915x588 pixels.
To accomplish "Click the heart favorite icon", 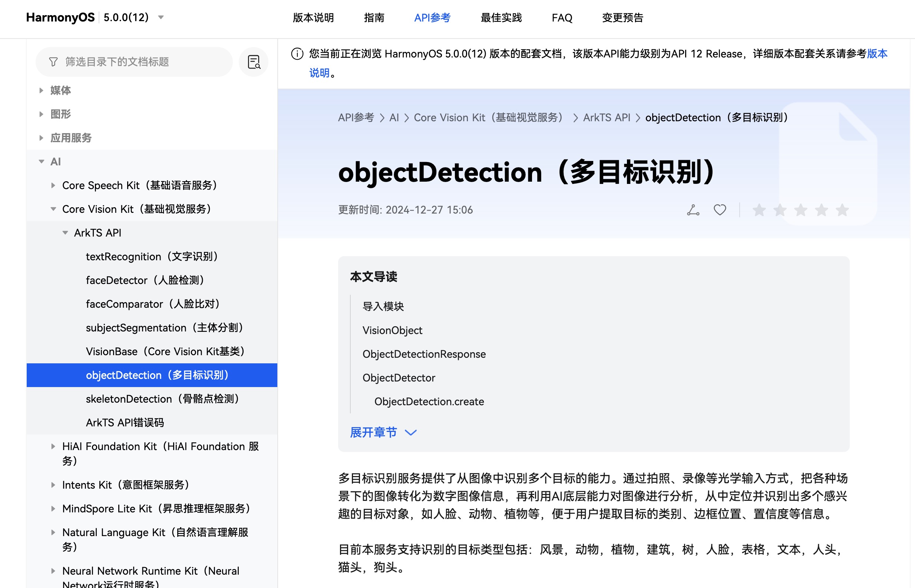I will pos(720,210).
